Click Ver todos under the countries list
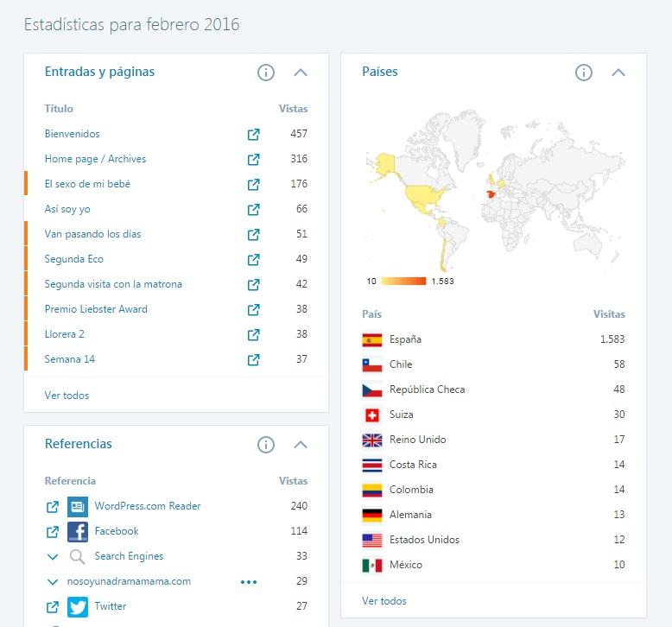 (x=384, y=601)
